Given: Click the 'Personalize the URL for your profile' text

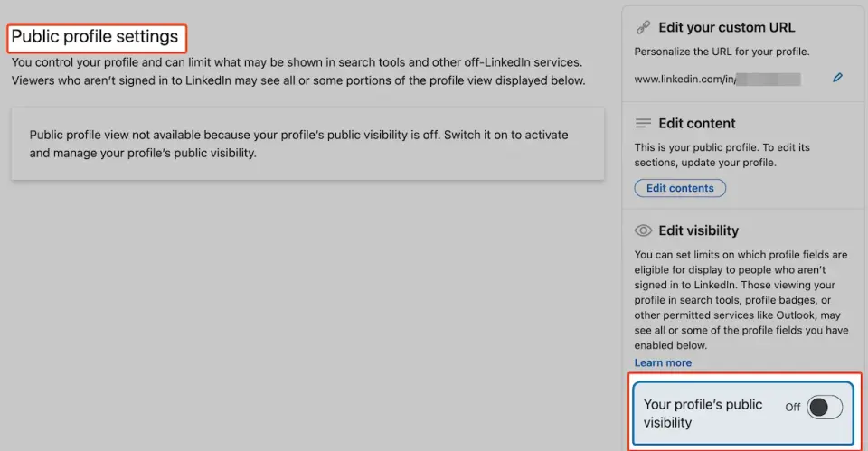Looking at the screenshot, I should [x=722, y=52].
